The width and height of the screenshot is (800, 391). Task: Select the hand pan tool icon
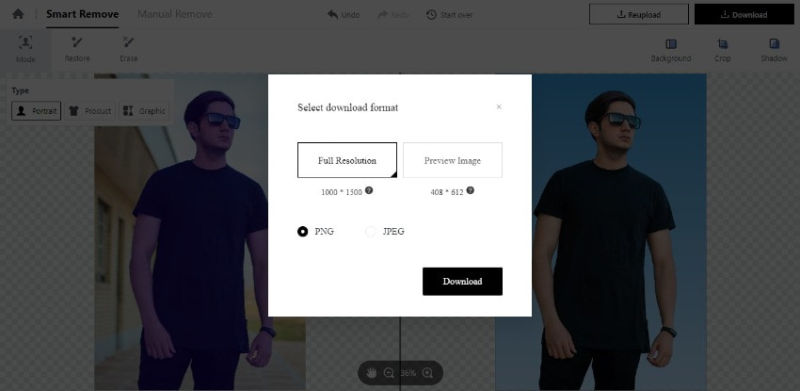(371, 373)
